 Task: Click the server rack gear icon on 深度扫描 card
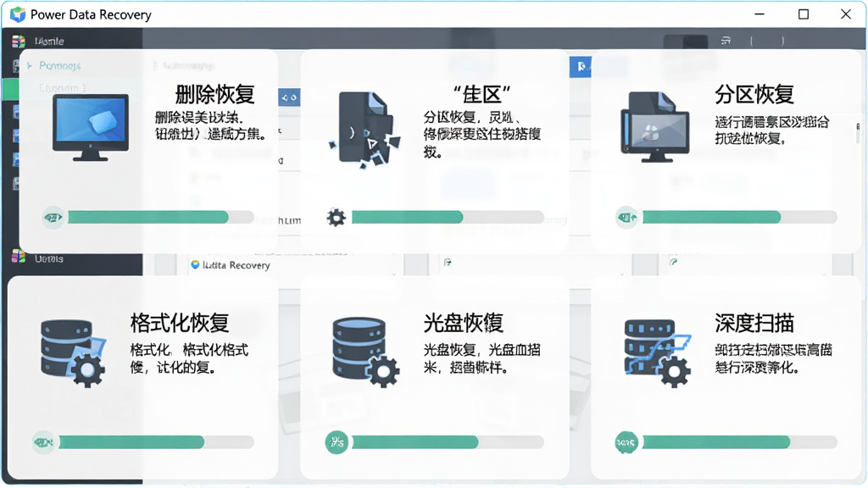pyautogui.click(x=658, y=353)
